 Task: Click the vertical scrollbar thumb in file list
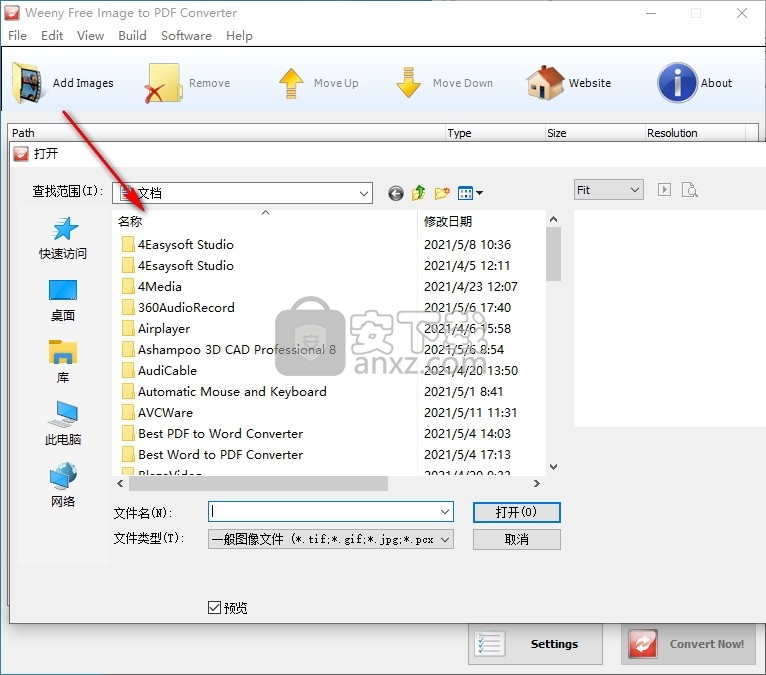[553, 254]
